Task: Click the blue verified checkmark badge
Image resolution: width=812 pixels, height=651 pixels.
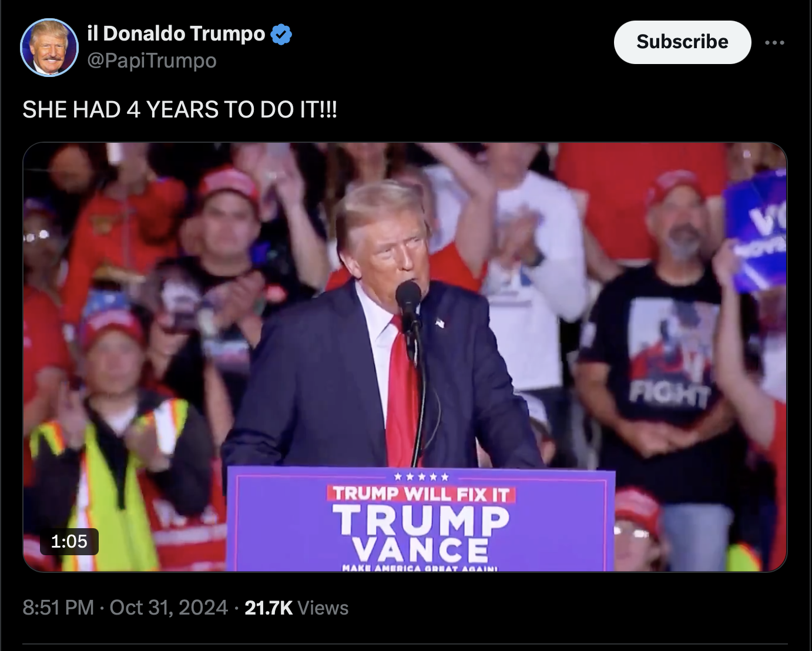Action: tap(281, 35)
